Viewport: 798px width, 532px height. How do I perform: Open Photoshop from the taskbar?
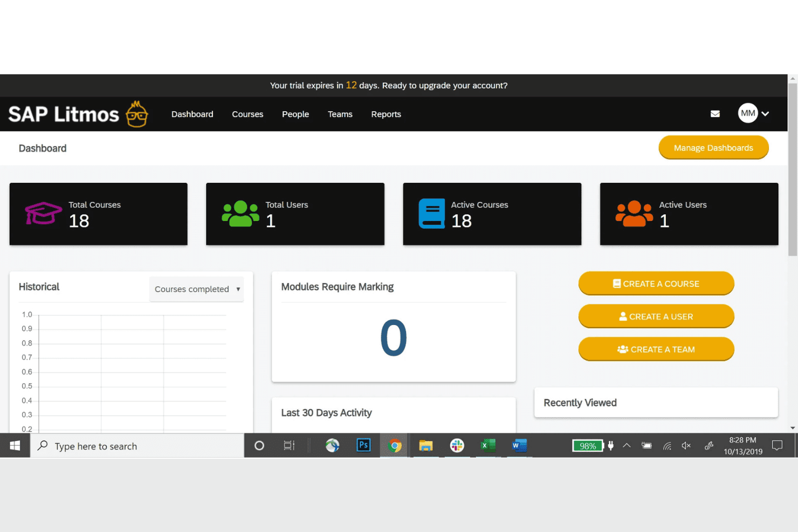[x=363, y=445]
